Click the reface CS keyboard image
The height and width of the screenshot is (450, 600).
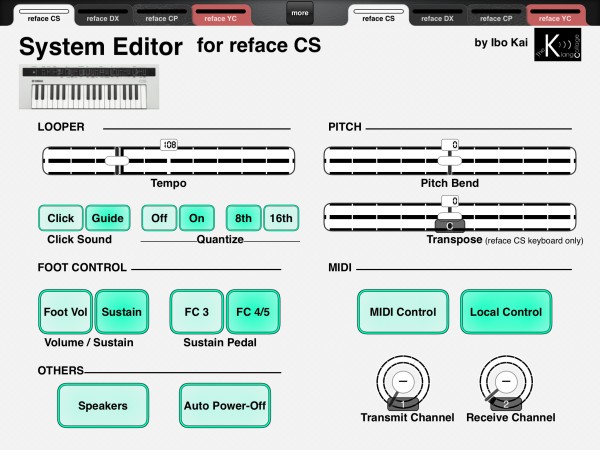point(89,87)
